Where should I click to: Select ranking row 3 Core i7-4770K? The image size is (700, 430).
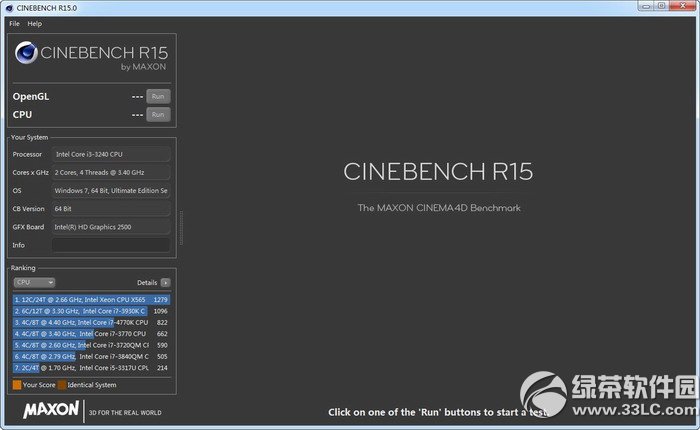point(91,322)
